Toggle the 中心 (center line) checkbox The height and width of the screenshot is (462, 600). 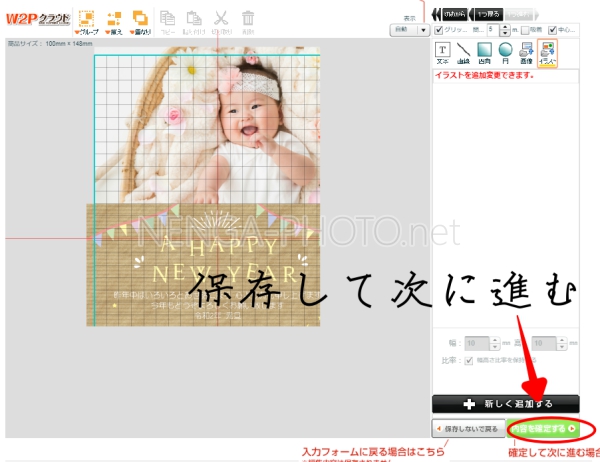(x=553, y=30)
